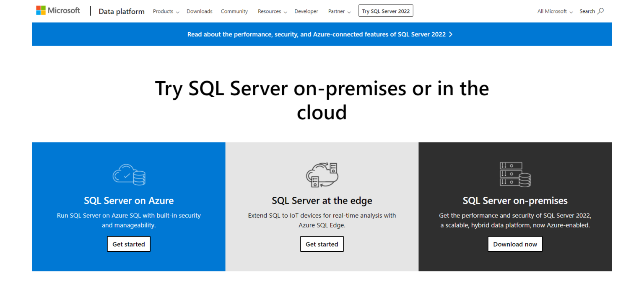Click Get started under SQL Server on Azure
Image resolution: width=644 pixels, height=294 pixels.
(x=129, y=244)
